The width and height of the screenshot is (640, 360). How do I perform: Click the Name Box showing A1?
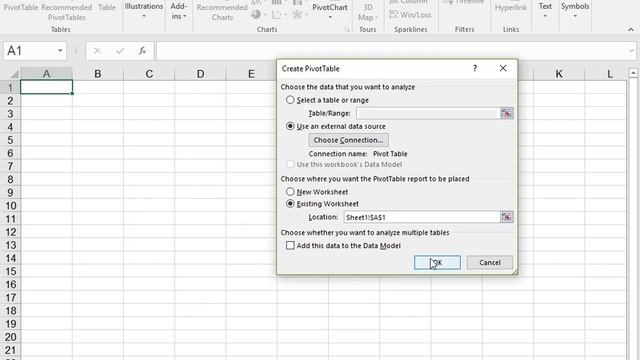point(29,51)
